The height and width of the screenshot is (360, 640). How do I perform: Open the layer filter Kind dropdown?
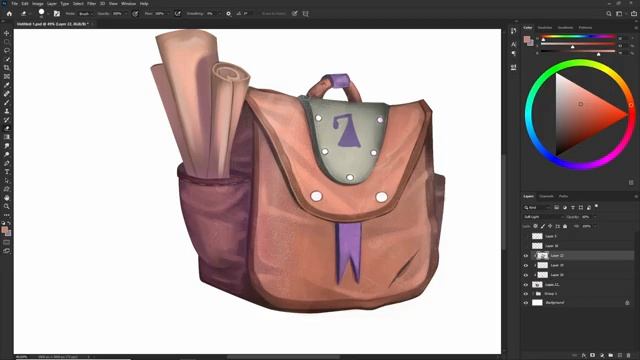(x=537, y=208)
